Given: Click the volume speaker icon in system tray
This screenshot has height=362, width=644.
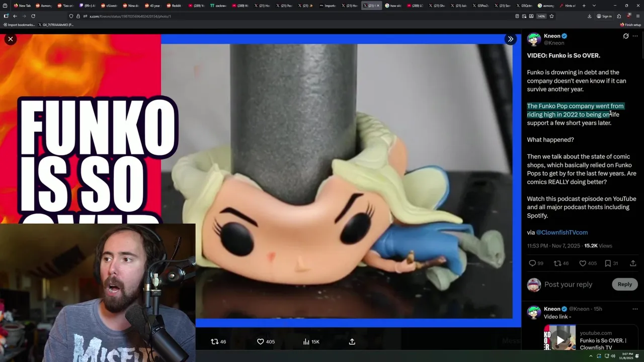Looking at the screenshot, I should click(613, 356).
